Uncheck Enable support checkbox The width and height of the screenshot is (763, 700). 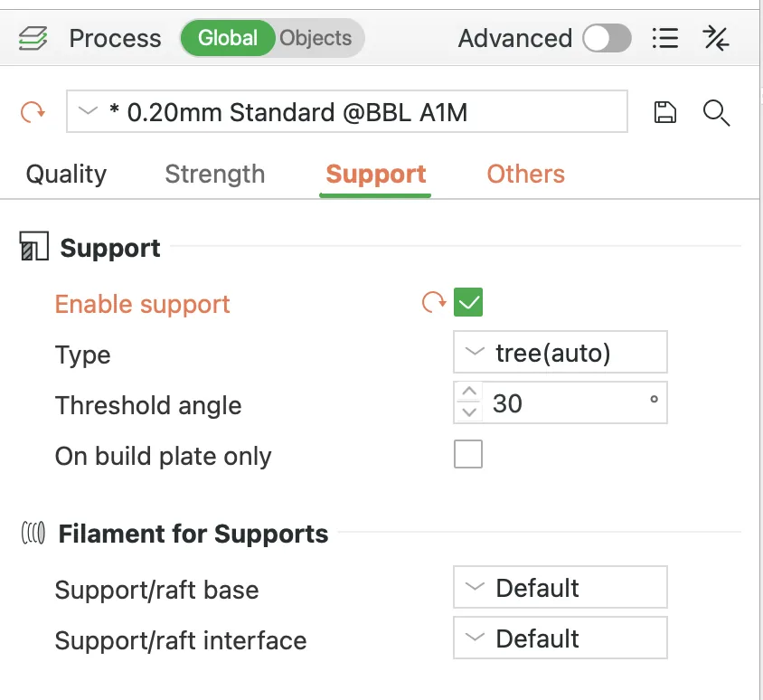pos(468,302)
